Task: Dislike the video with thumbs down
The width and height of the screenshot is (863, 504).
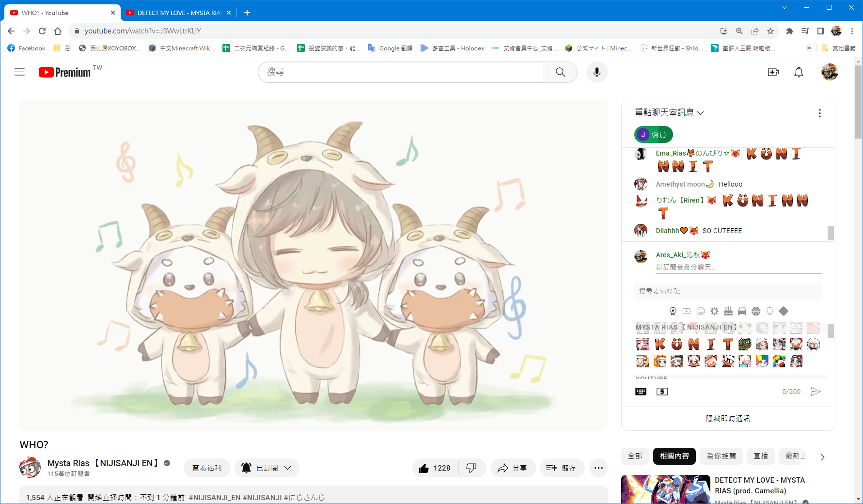Action: [x=471, y=468]
